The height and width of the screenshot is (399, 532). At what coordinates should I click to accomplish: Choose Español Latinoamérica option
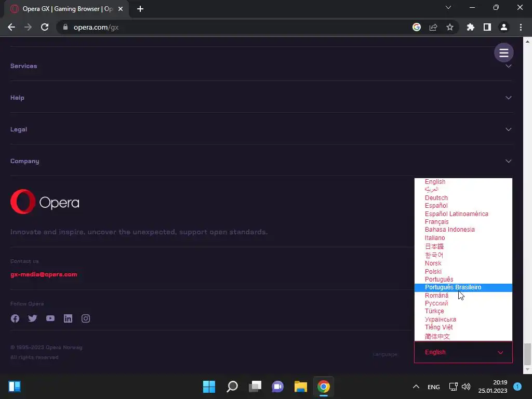click(463, 214)
